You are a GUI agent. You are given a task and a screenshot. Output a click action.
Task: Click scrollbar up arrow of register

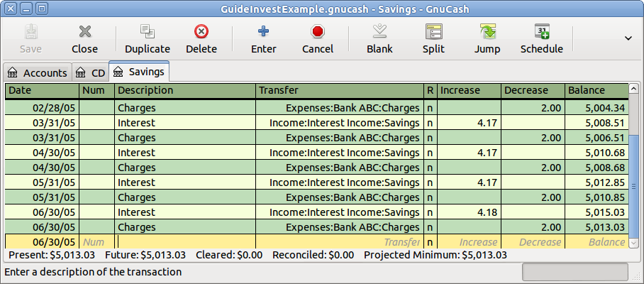coord(634,89)
